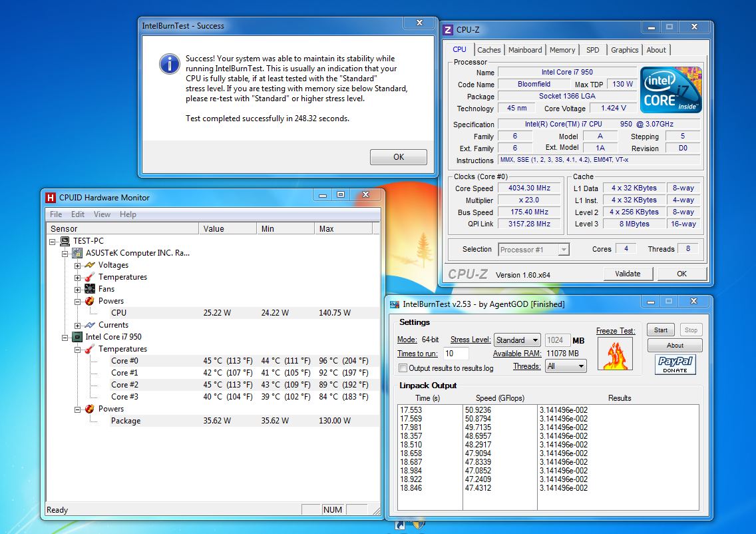Expand the Temperatures node under ASUSTeK
This screenshot has height=534, width=756.
coord(77,278)
